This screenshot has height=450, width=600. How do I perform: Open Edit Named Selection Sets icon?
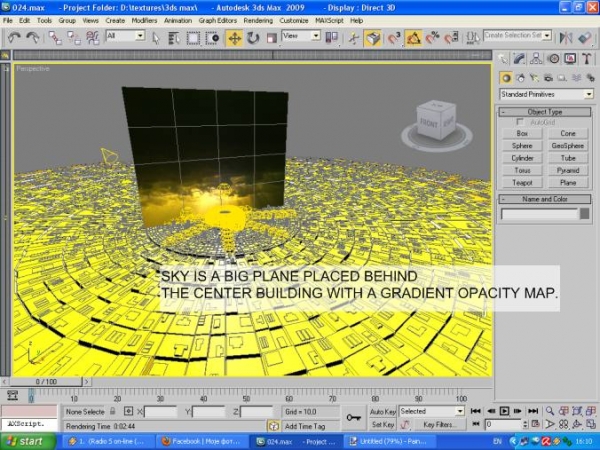pos(473,38)
